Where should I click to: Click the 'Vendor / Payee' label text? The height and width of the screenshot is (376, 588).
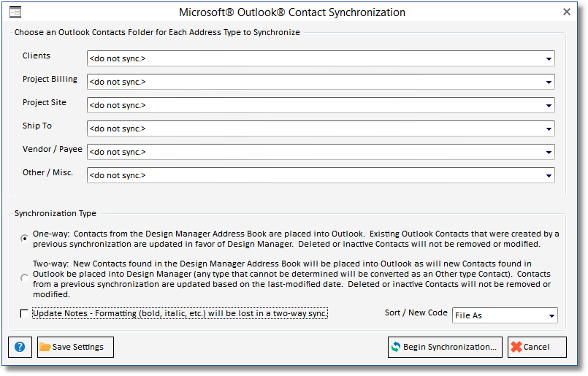pos(53,149)
